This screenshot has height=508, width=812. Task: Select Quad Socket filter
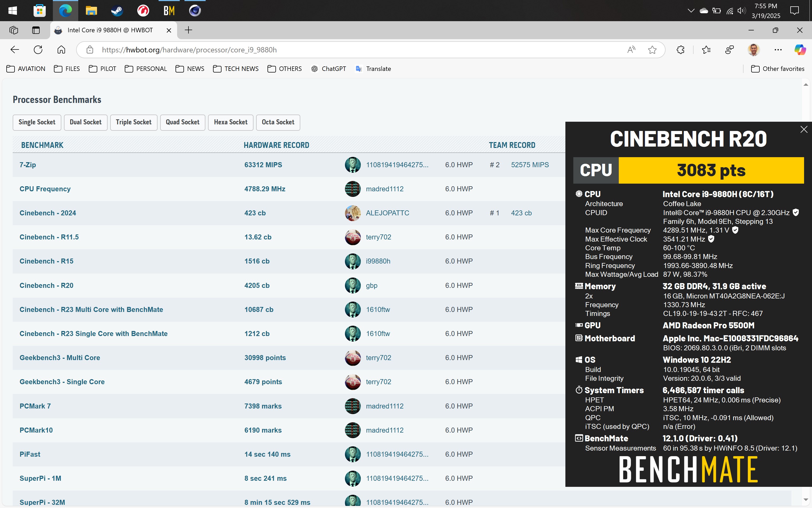tap(183, 122)
